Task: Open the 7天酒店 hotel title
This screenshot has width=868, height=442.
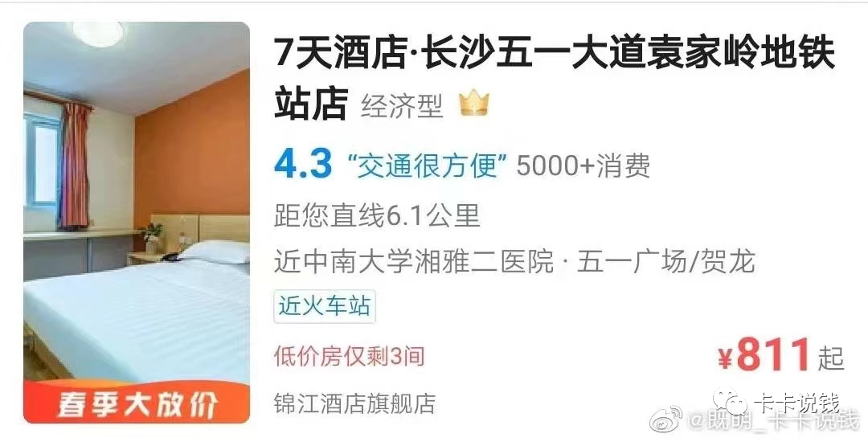Action: coord(554,78)
